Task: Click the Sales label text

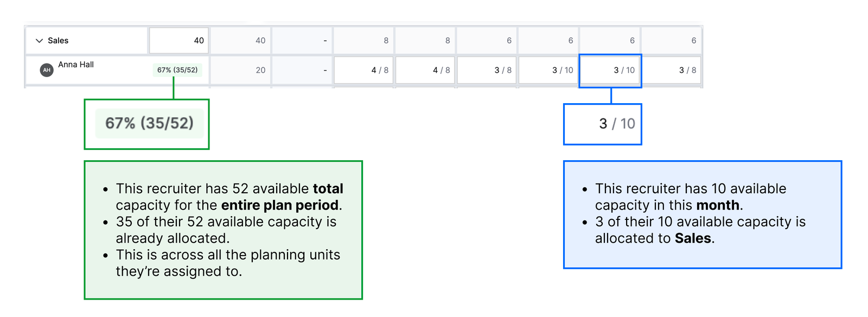Action: (58, 41)
